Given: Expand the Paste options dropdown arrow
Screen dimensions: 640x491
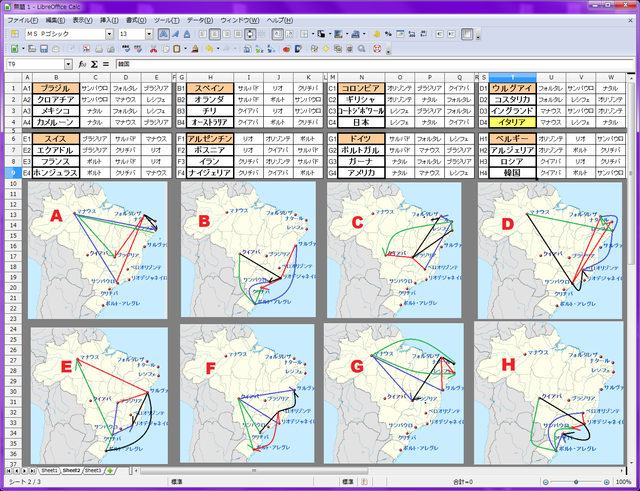Looking at the screenshot, I should (x=185, y=49).
